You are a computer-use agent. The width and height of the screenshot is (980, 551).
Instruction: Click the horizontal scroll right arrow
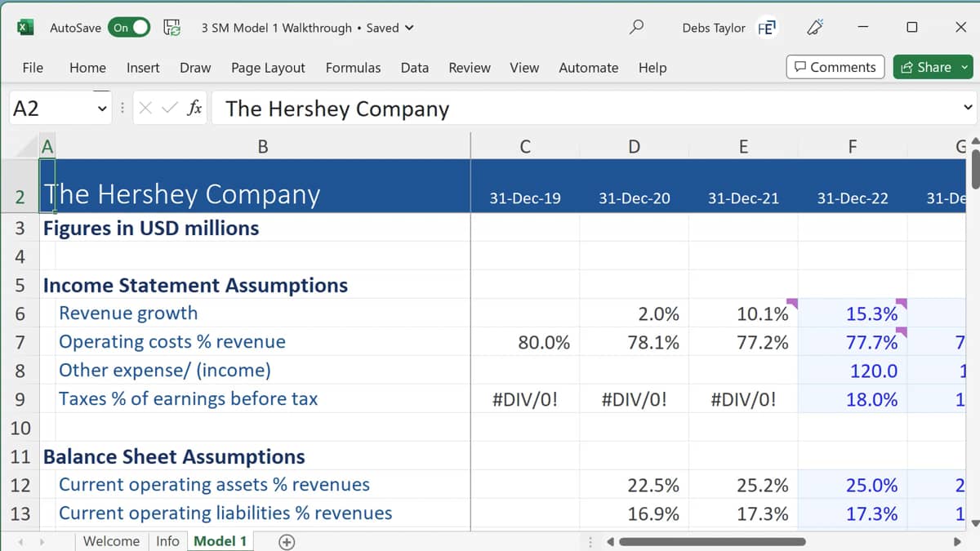(958, 542)
